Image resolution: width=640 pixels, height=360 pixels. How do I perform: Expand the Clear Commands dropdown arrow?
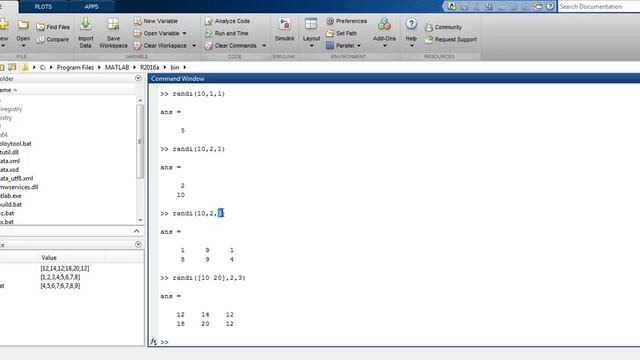tap(264, 46)
